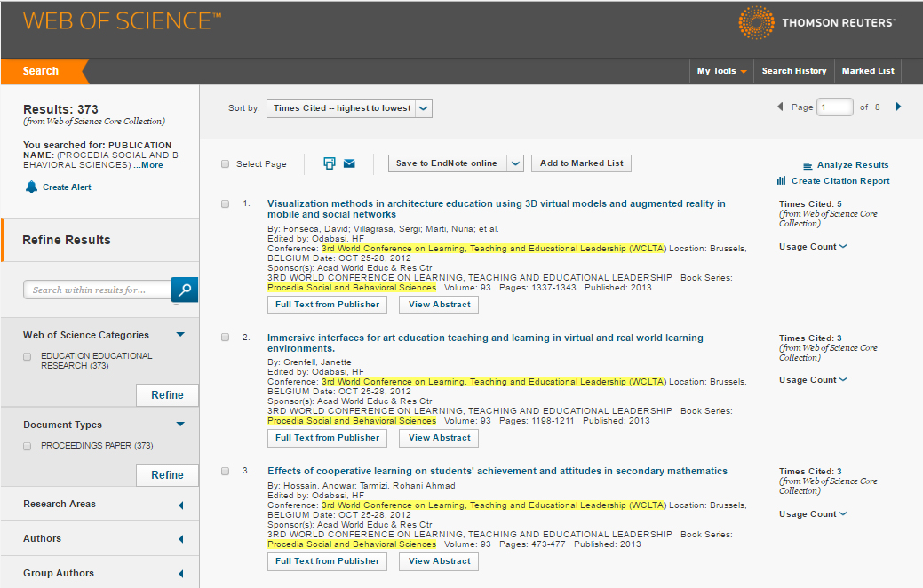Check Education Educational Research category
This screenshot has height=588, width=923.
coord(27,357)
